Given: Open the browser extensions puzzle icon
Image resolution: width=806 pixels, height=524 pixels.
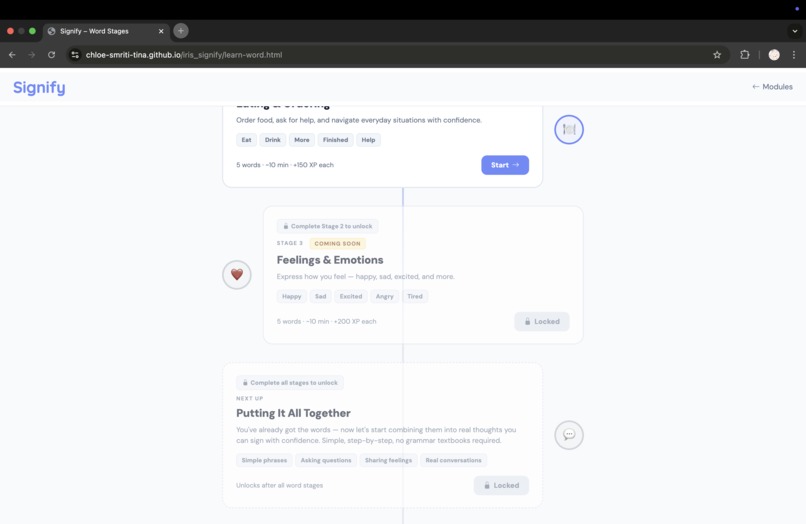Looking at the screenshot, I should point(744,55).
